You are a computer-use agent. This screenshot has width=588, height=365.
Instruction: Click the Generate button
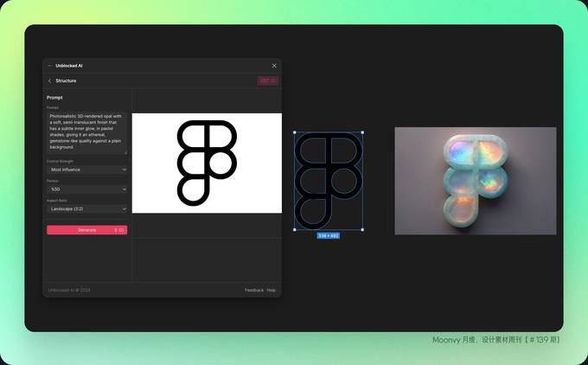(x=87, y=230)
